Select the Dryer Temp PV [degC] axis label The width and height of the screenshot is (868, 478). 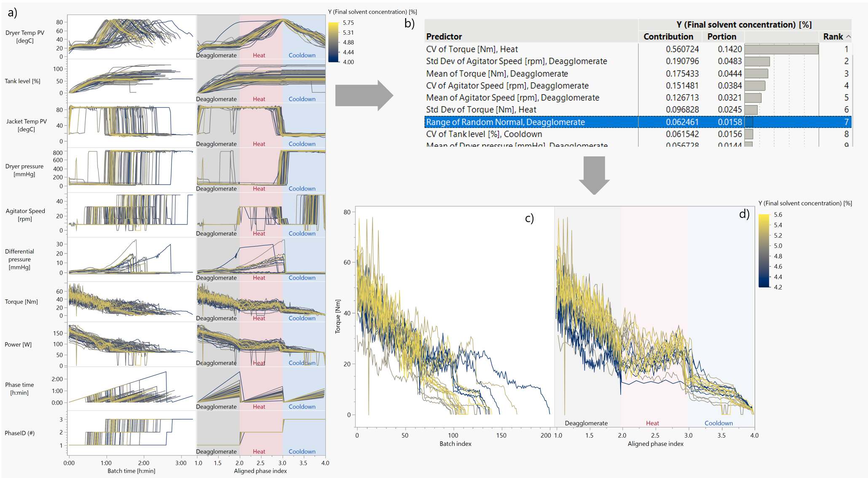(x=25, y=36)
